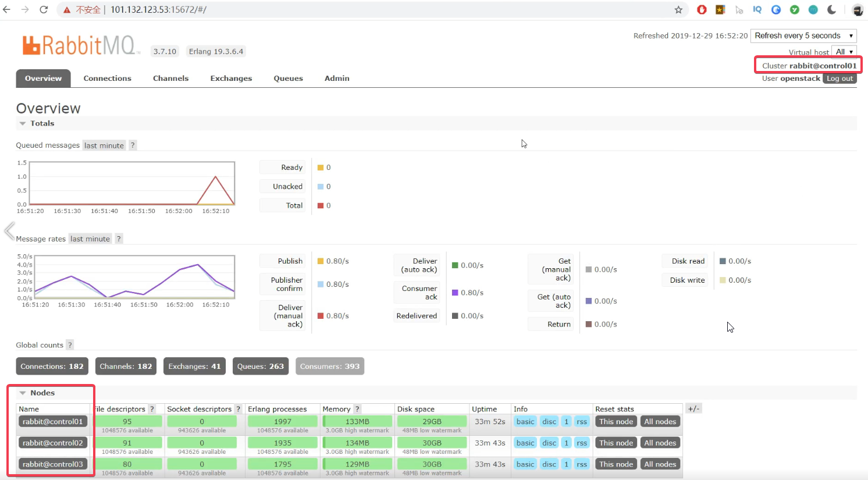Open the Virtual host dropdown
This screenshot has width=868, height=480.
[844, 52]
